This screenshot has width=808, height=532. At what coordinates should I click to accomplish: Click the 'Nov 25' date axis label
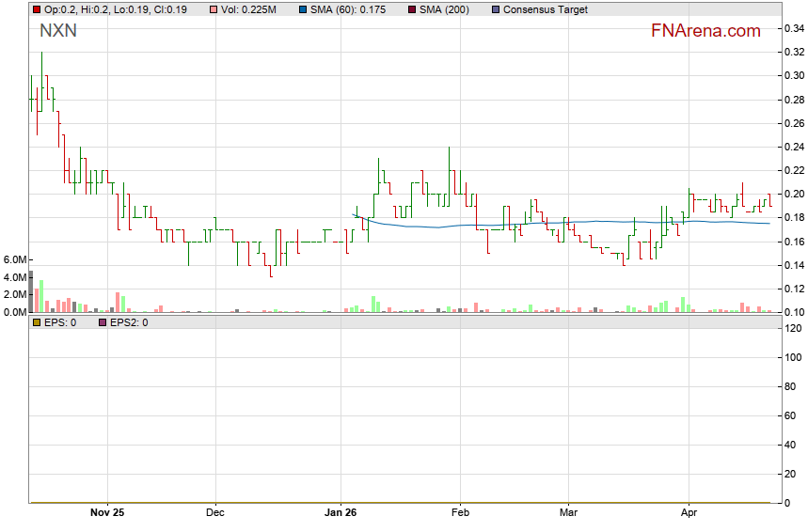click(x=107, y=514)
